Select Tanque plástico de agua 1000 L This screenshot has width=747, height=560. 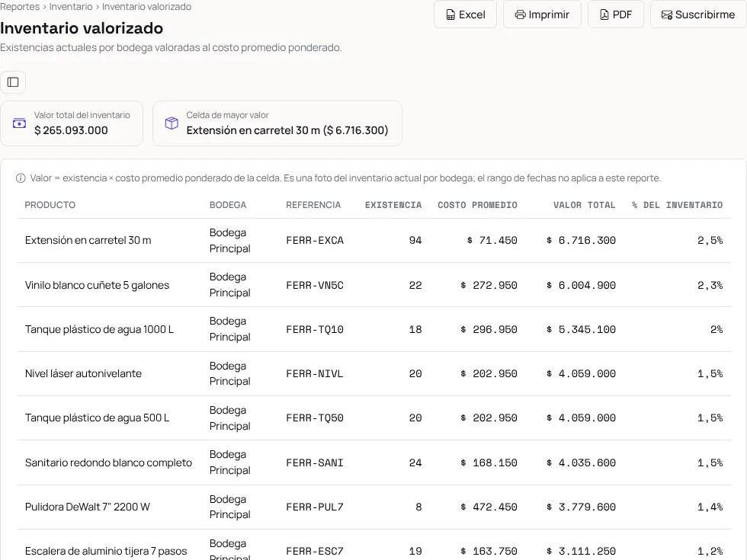(99, 329)
